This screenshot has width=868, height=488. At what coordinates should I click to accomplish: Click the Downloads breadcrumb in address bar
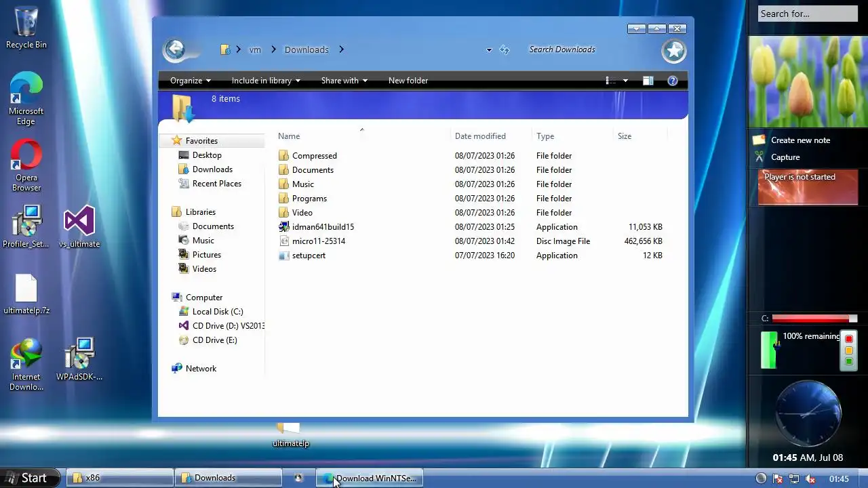coord(307,49)
